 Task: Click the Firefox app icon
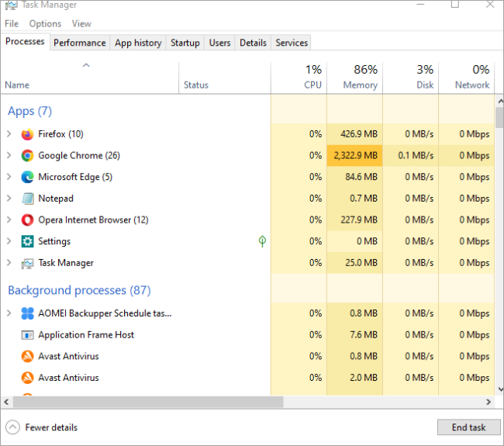(27, 134)
